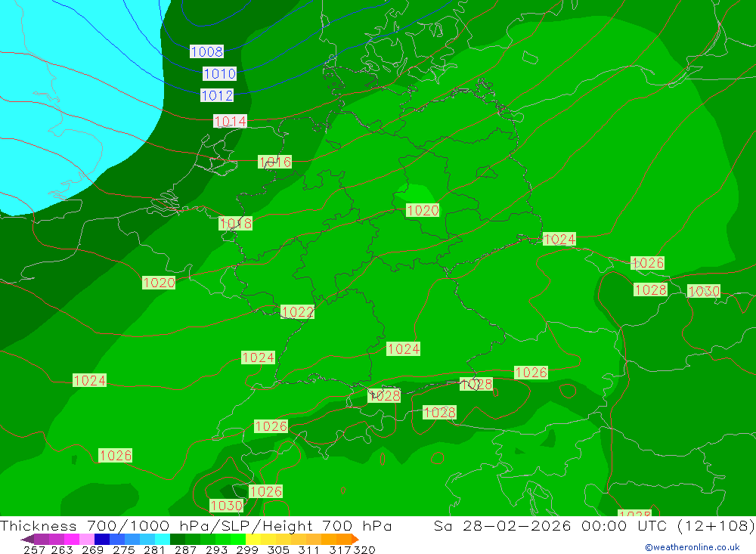756x554 pixels.
Task: Click the 1020 label over the bright green patch
Action: [x=423, y=210]
